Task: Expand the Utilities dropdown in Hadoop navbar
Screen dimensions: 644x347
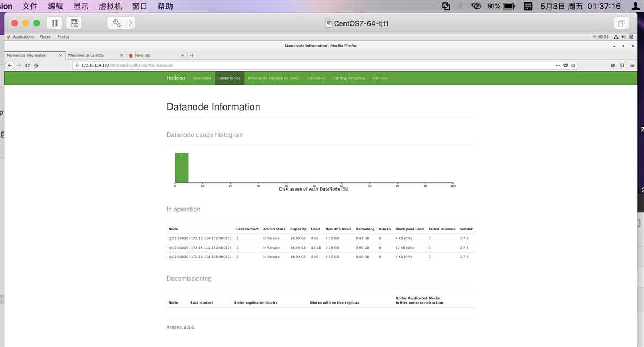Action: click(x=381, y=78)
